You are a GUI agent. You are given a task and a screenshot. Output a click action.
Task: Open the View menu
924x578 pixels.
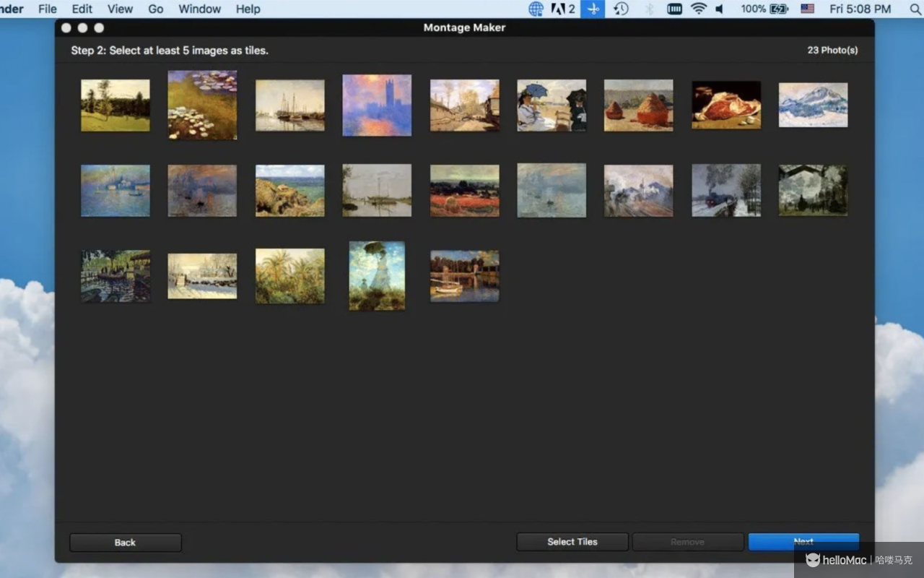120,9
